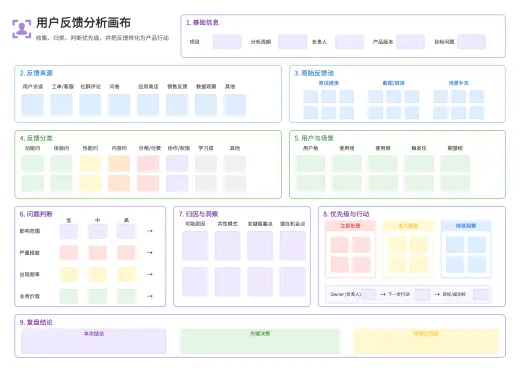
Task: Select the title 用户反馈分析画布
Action: point(83,23)
